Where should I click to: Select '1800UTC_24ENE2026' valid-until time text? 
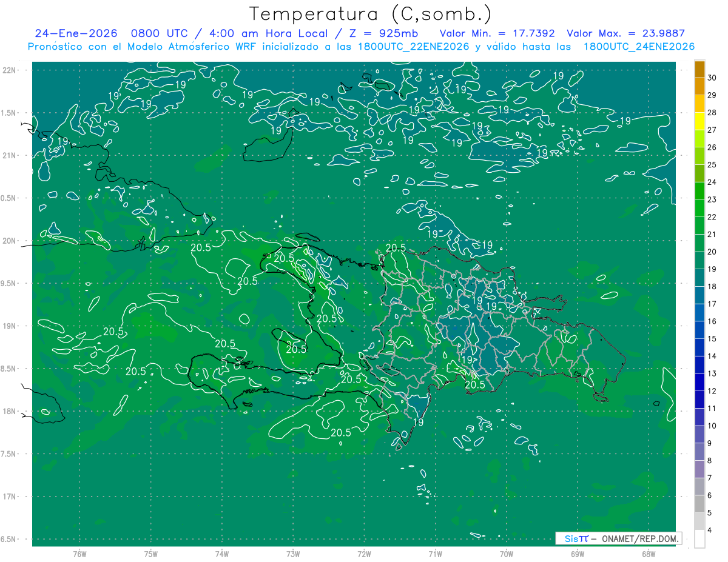point(639,47)
